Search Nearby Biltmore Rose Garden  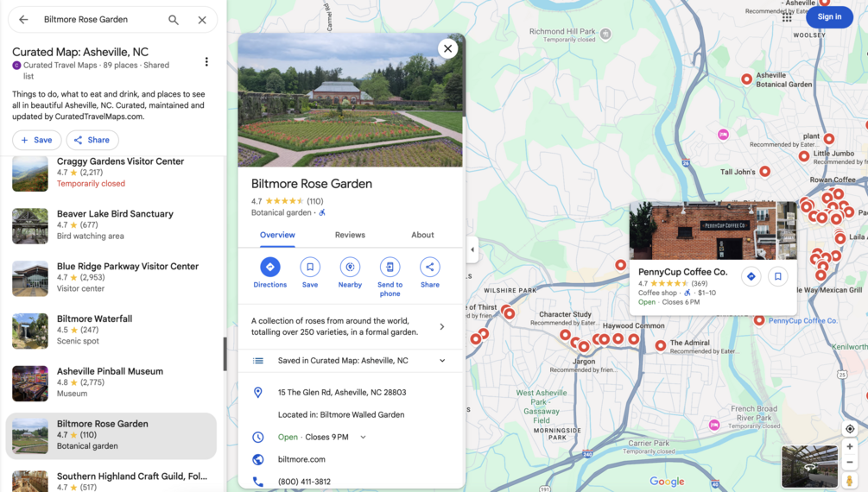[350, 273]
